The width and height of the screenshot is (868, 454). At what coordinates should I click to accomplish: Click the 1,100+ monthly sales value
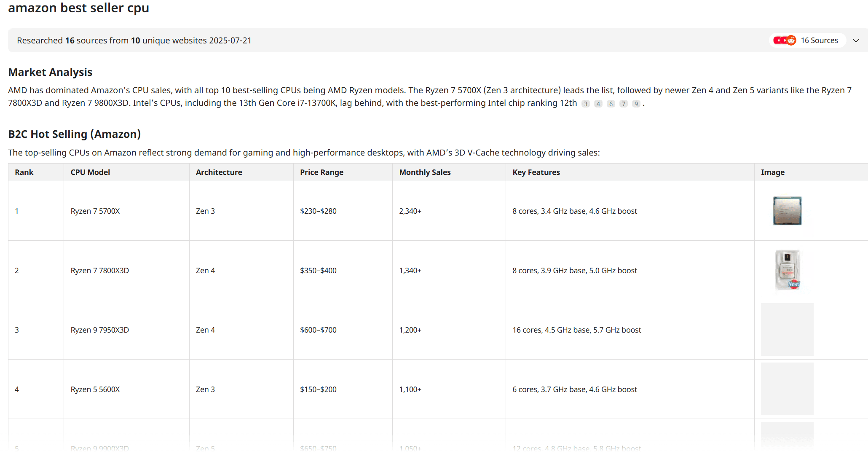[410, 390]
